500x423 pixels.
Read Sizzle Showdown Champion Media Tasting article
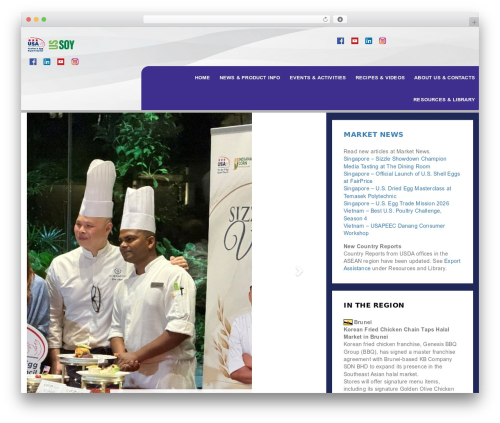(395, 163)
